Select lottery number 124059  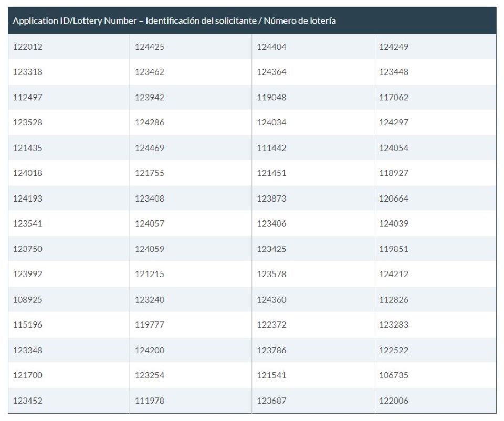point(150,249)
